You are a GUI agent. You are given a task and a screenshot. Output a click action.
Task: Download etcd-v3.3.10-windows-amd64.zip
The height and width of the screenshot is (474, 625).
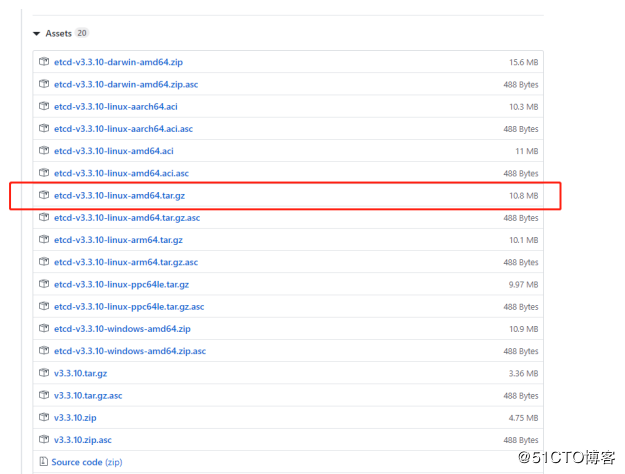tap(122, 329)
